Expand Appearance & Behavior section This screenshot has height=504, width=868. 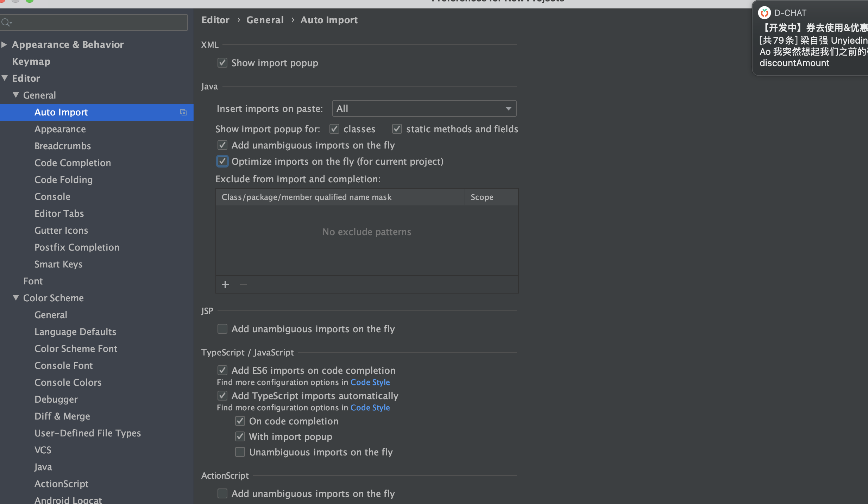pos(4,44)
